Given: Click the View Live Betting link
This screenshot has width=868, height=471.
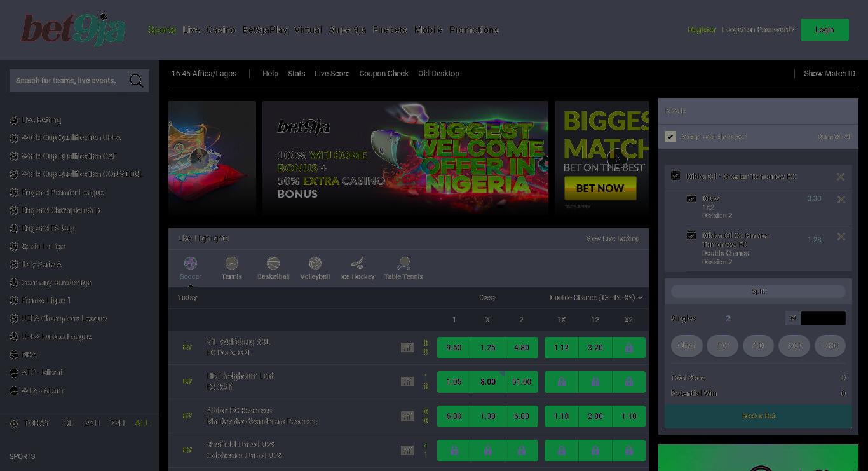Looking at the screenshot, I should 613,239.
